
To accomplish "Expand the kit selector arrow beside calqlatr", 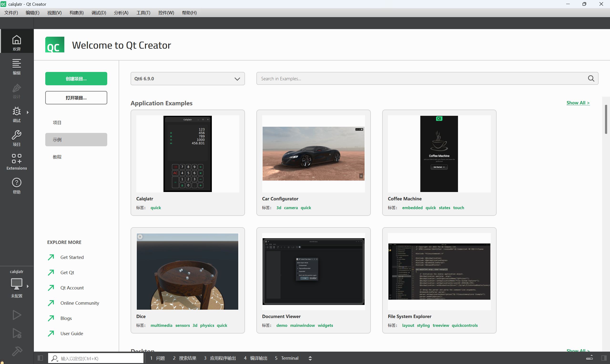I will [x=28, y=286].
